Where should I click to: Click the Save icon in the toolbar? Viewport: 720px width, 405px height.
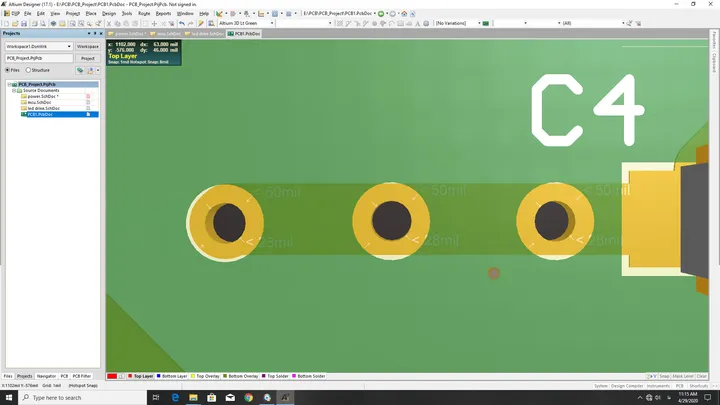click(x=24, y=23)
